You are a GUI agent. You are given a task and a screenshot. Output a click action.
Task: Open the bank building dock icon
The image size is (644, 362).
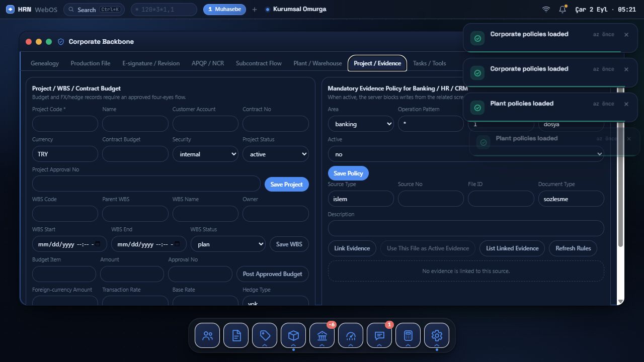click(x=322, y=335)
